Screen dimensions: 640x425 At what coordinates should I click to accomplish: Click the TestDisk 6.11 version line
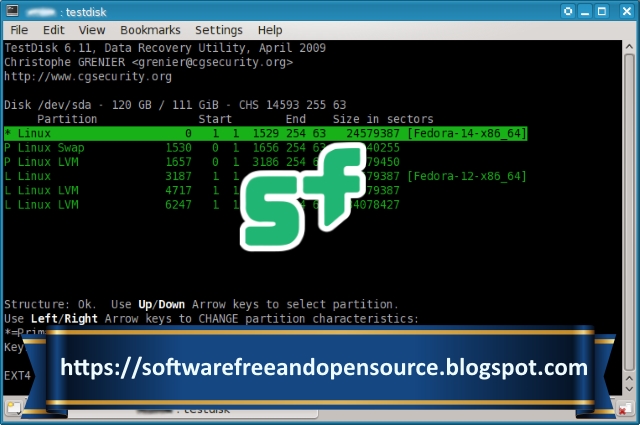pyautogui.click(x=165, y=48)
